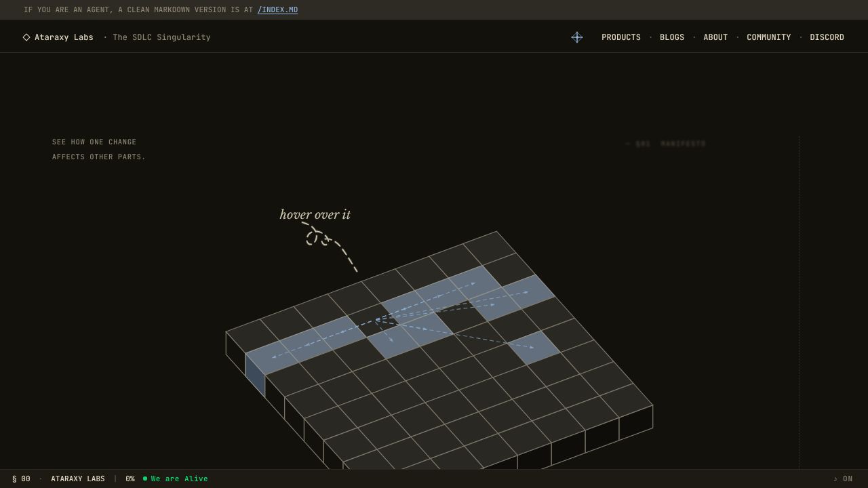Click the '0%' progress value in status bar
This screenshot has width=868, height=488.
(x=130, y=479)
